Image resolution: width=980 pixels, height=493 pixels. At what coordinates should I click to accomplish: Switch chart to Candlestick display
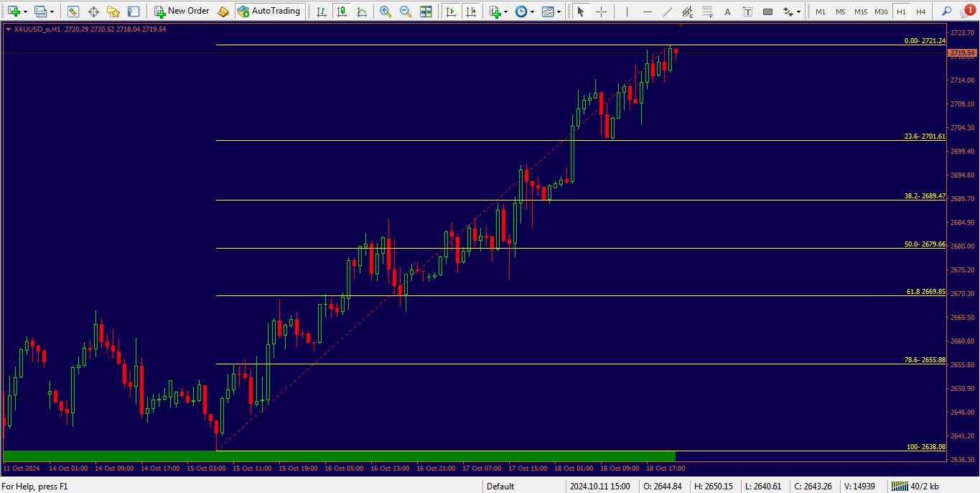point(342,11)
